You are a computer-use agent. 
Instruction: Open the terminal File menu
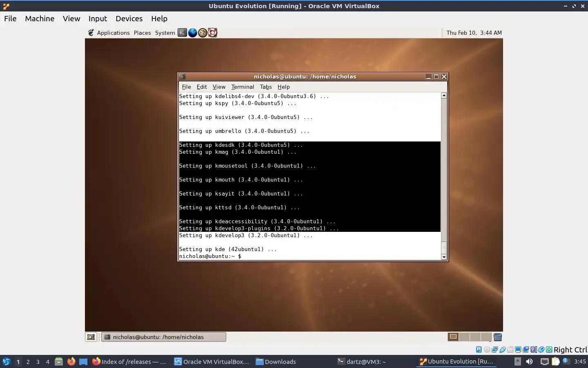tap(186, 87)
